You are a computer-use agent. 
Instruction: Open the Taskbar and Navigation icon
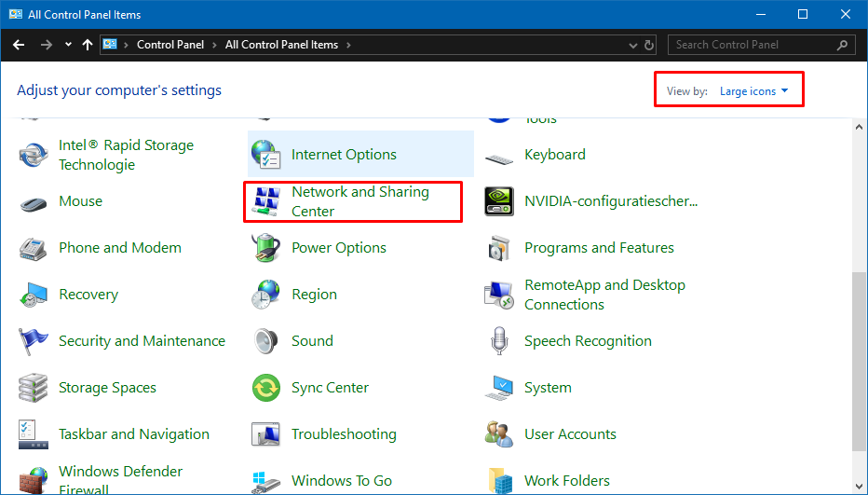pos(34,434)
